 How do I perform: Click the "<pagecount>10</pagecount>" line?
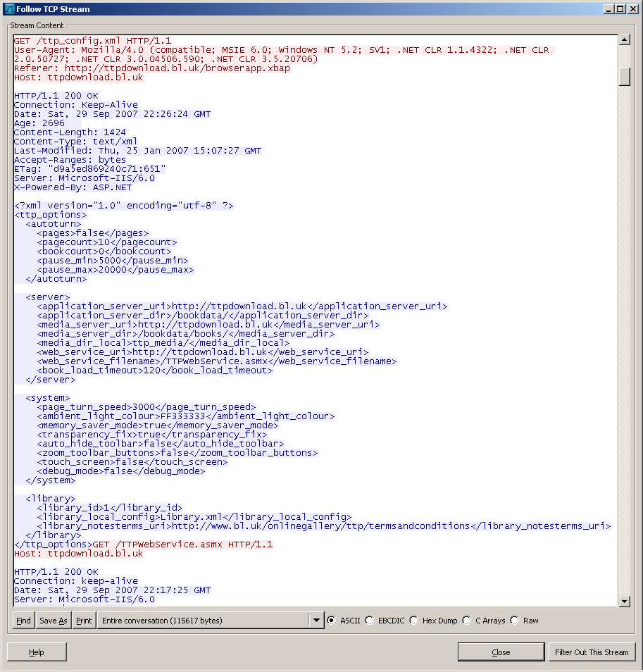click(107, 242)
